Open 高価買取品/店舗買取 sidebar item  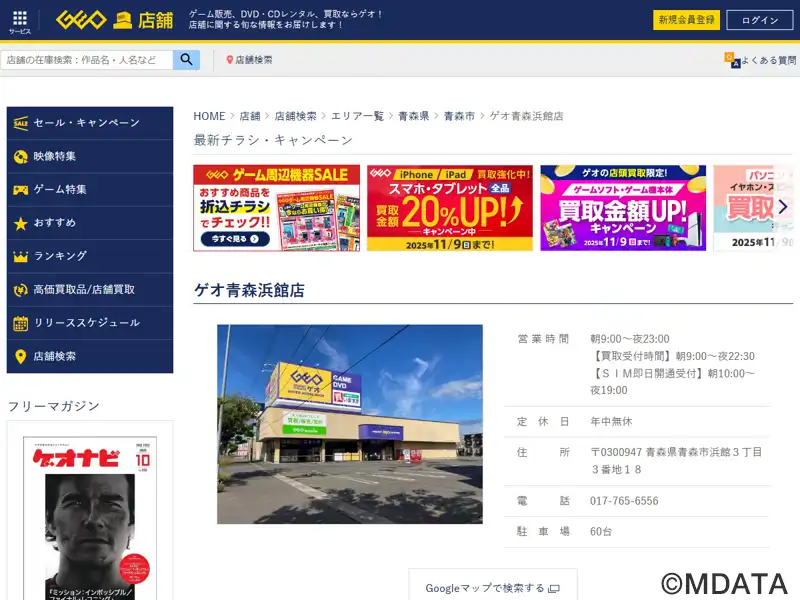point(90,290)
